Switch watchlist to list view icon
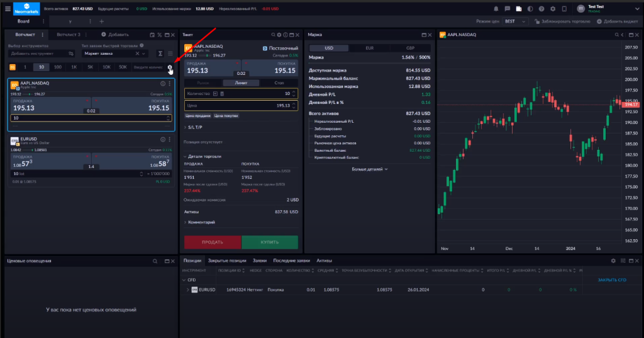This screenshot has height=338, width=644. point(170,54)
